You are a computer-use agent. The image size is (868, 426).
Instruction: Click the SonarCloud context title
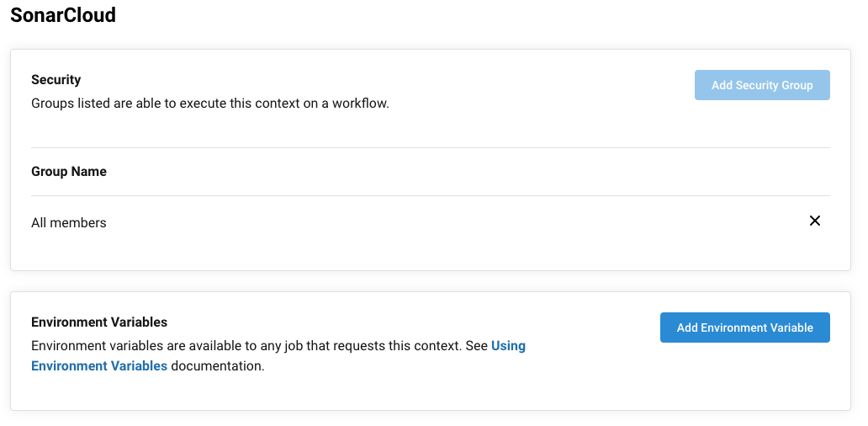(63, 15)
